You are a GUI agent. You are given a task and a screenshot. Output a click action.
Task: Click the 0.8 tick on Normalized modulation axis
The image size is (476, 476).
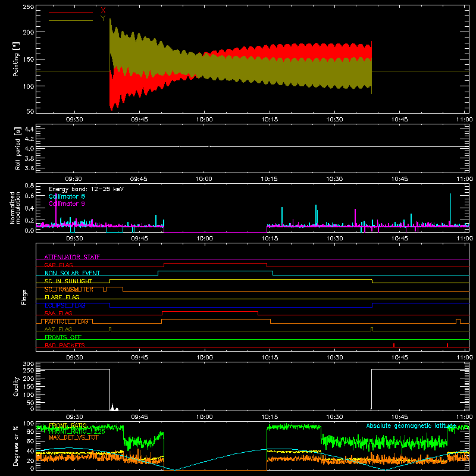[x=29, y=185]
